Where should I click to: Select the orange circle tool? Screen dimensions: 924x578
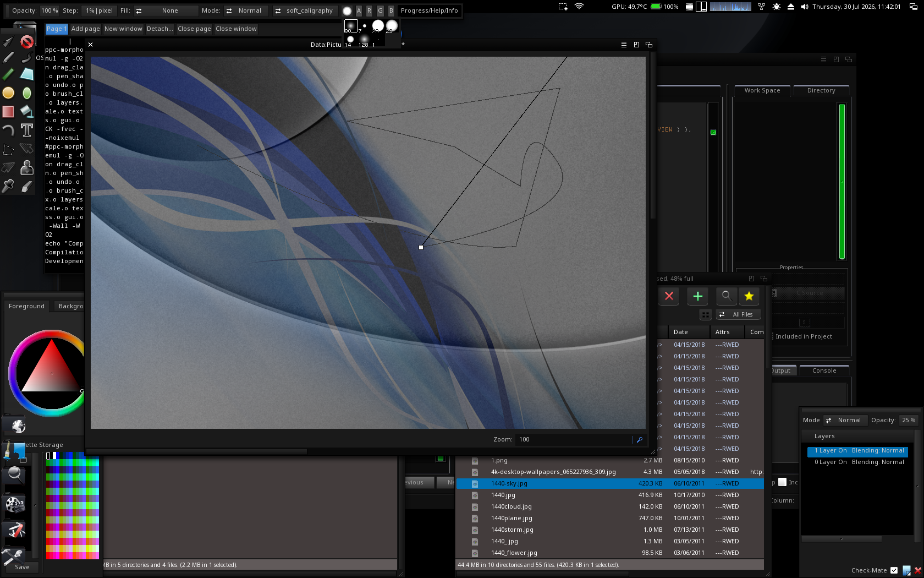tap(8, 93)
